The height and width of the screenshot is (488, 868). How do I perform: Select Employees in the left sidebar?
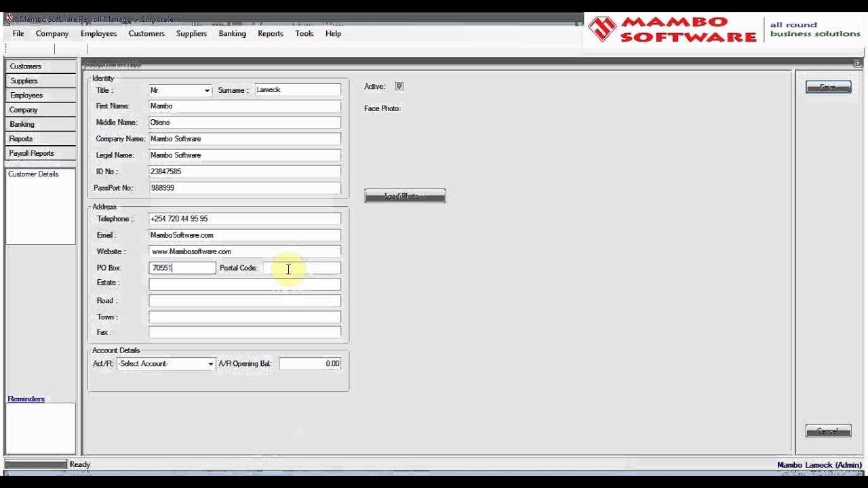point(41,96)
